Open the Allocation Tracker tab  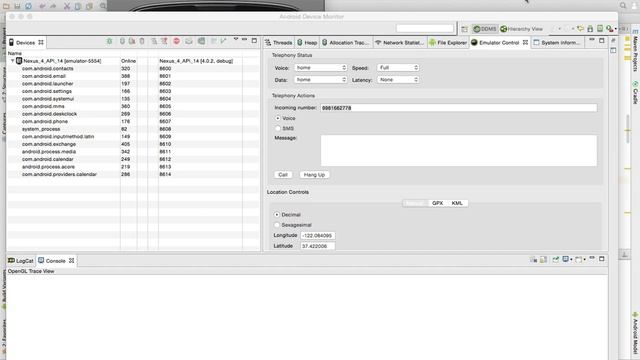tap(345, 42)
